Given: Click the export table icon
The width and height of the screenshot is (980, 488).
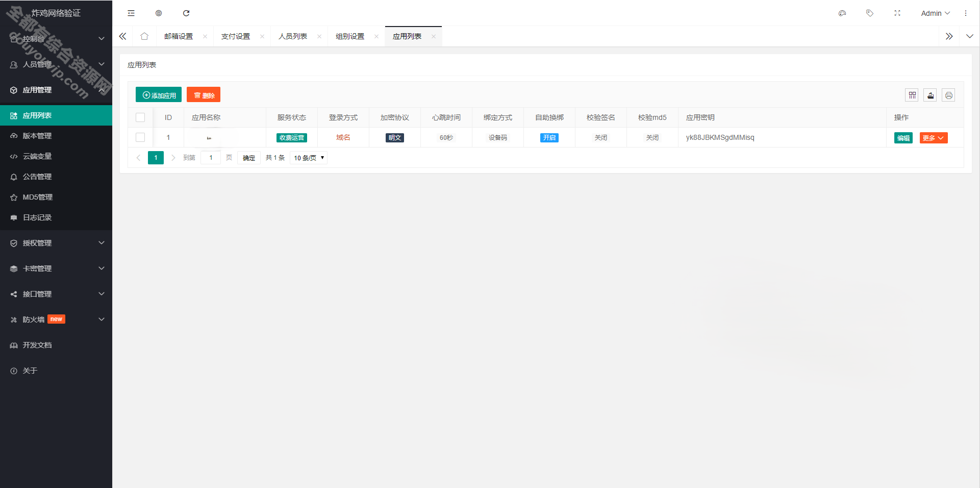Looking at the screenshot, I should (931, 95).
